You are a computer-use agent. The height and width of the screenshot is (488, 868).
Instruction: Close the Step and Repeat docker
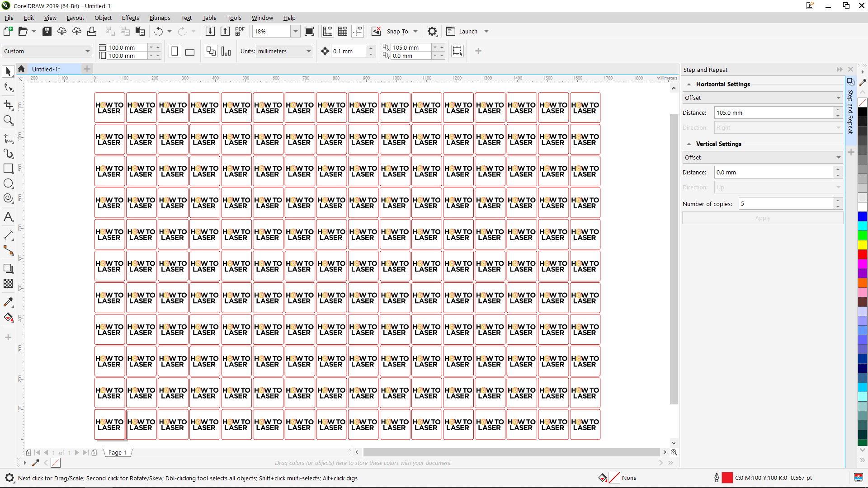click(850, 70)
